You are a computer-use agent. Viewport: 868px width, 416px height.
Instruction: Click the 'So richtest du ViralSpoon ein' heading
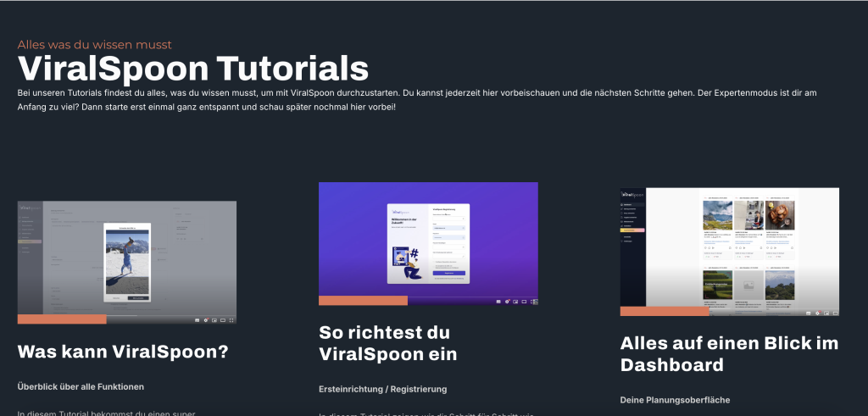coord(388,343)
